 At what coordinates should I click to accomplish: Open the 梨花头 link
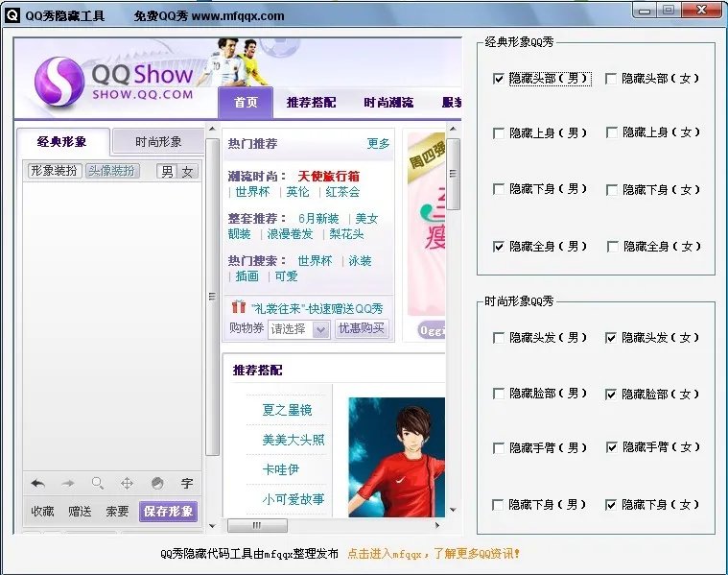tap(346, 234)
